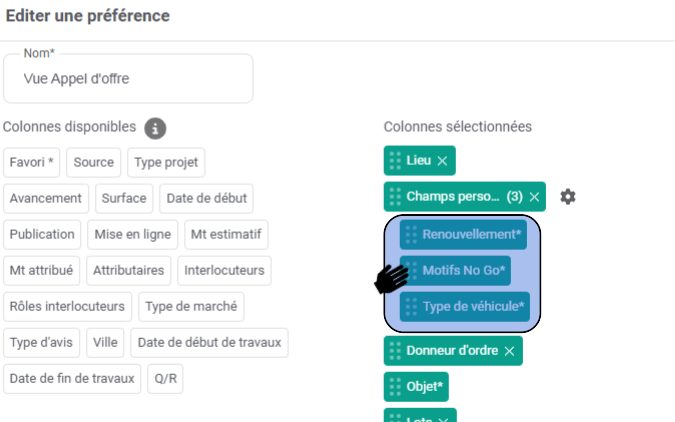The height and width of the screenshot is (422, 675).
Task: Add the Q/R column
Action: [x=165, y=378]
